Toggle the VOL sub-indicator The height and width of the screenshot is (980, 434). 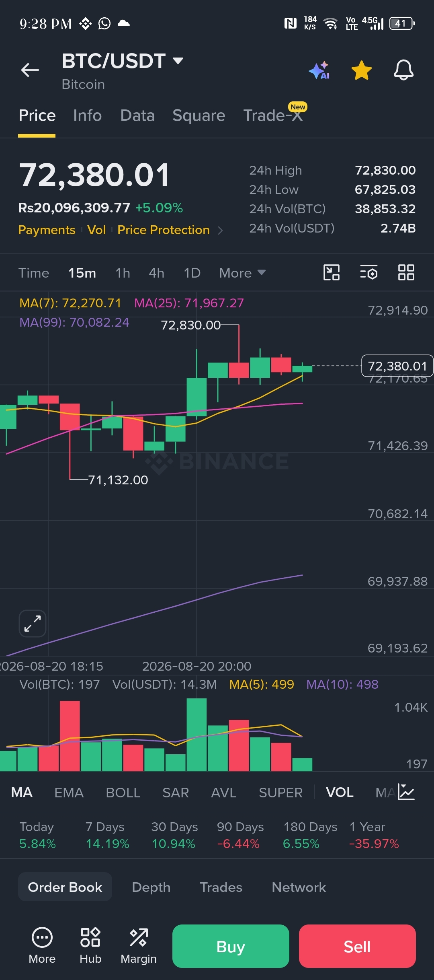340,792
